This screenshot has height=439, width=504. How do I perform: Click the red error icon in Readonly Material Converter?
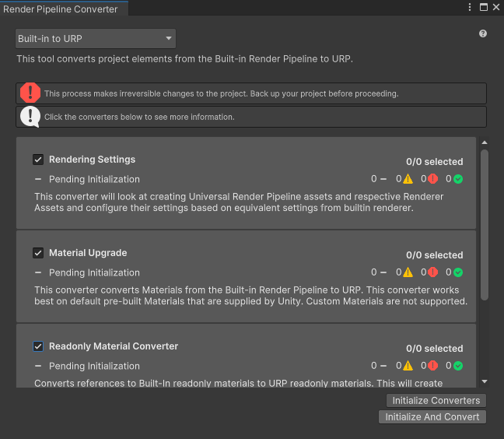[x=433, y=366]
